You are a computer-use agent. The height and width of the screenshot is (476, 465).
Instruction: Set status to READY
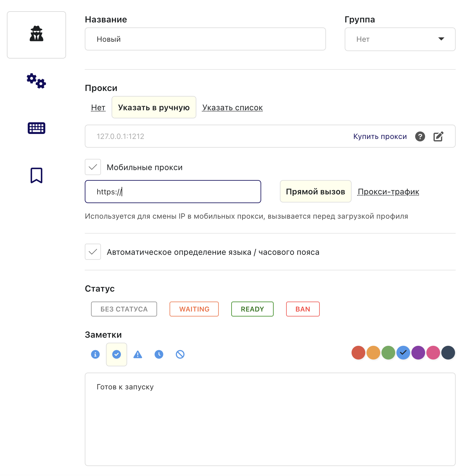coord(252,309)
